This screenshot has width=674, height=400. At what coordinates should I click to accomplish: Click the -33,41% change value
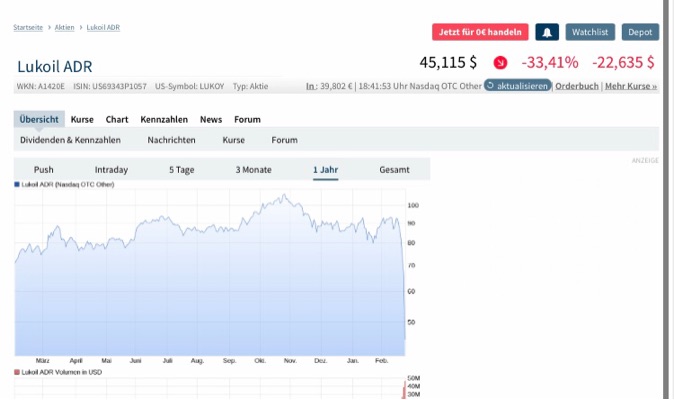pos(550,63)
